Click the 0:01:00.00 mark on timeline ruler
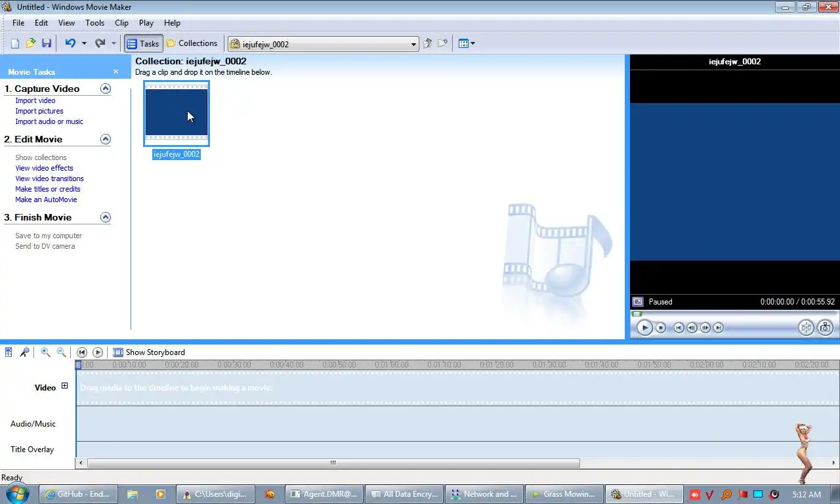The image size is (840, 504). 392,365
